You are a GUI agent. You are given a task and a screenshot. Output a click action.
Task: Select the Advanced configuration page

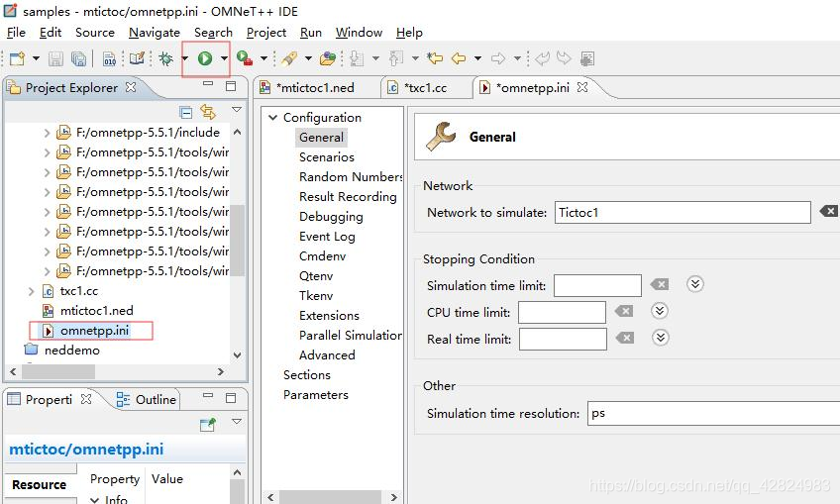327,355
